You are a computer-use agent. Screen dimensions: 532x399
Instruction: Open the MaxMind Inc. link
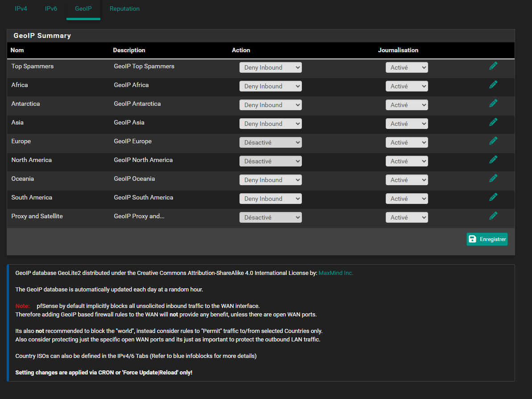tap(335, 273)
